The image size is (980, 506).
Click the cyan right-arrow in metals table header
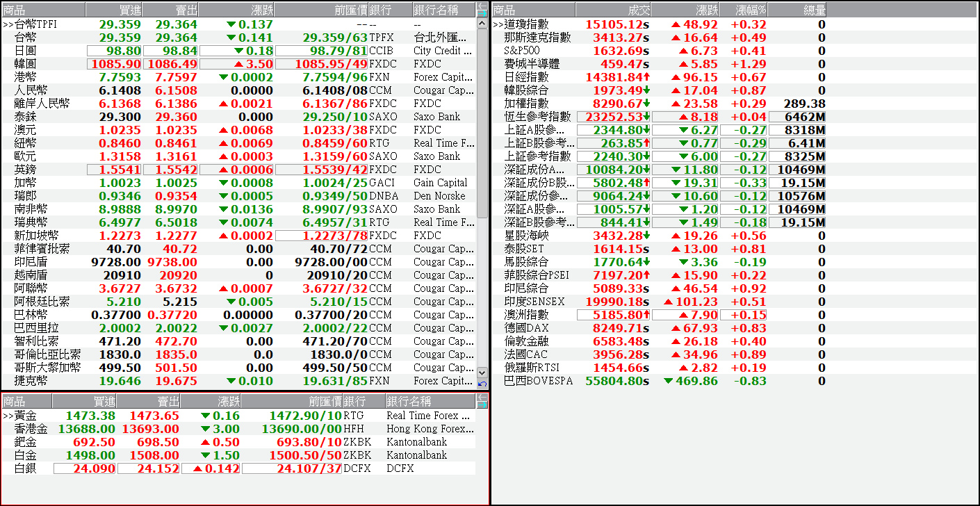(x=482, y=405)
